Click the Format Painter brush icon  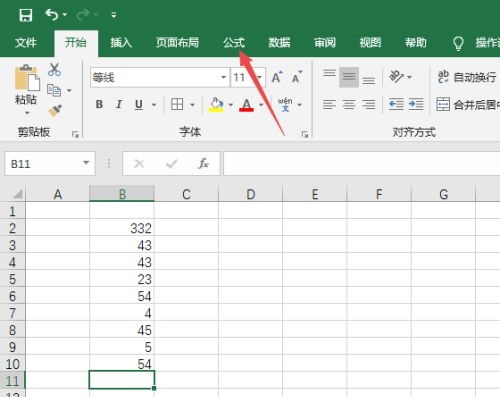54,111
